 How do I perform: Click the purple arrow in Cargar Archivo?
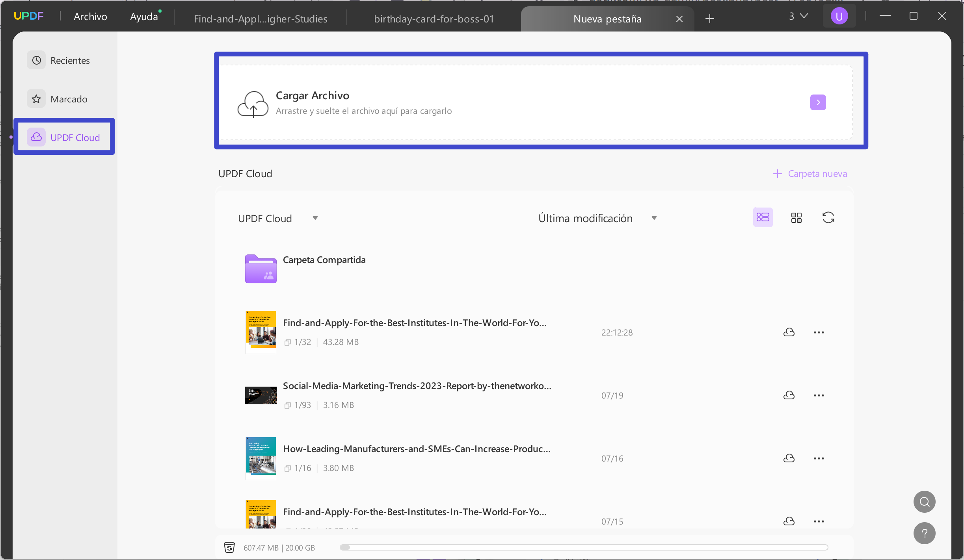818,102
